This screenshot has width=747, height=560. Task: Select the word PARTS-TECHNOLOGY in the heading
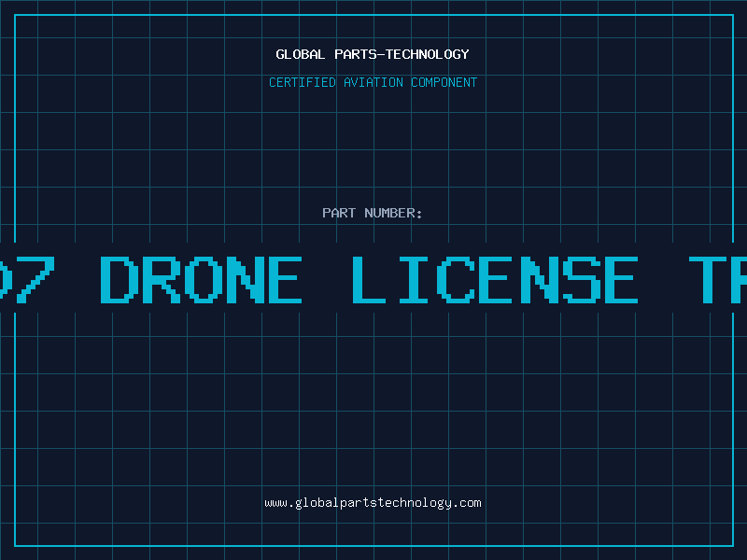point(402,54)
